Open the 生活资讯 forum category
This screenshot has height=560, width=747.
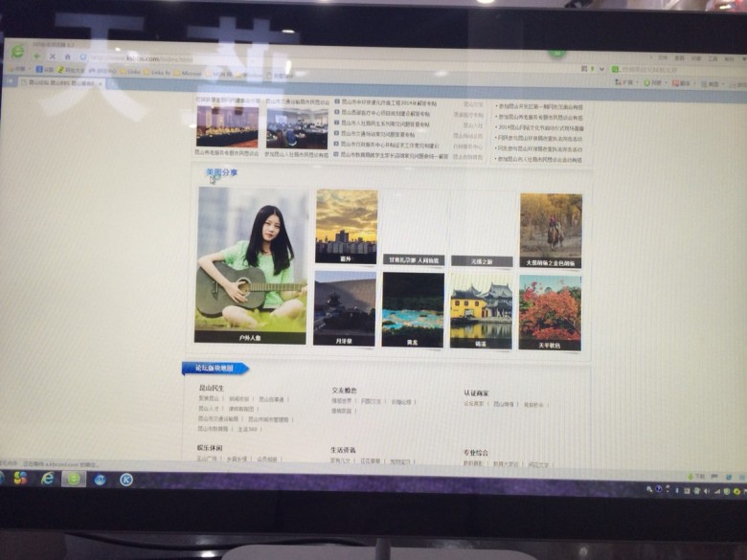(x=343, y=450)
